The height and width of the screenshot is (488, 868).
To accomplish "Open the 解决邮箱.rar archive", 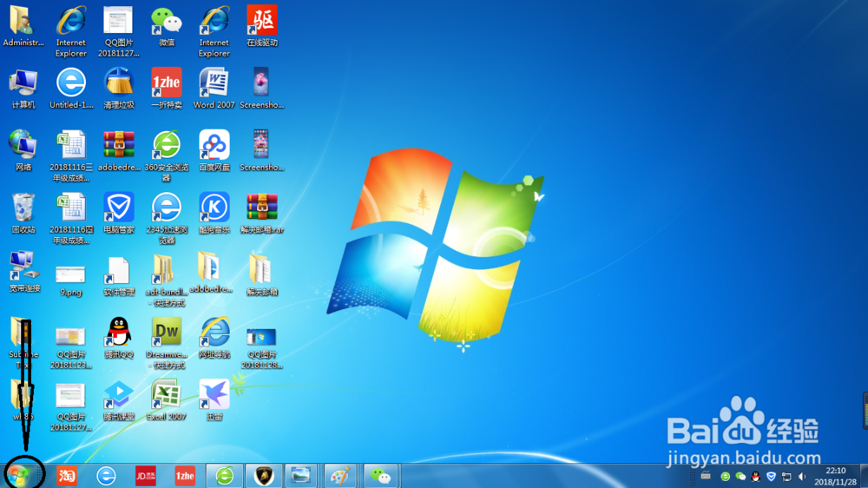I will 262,214.
